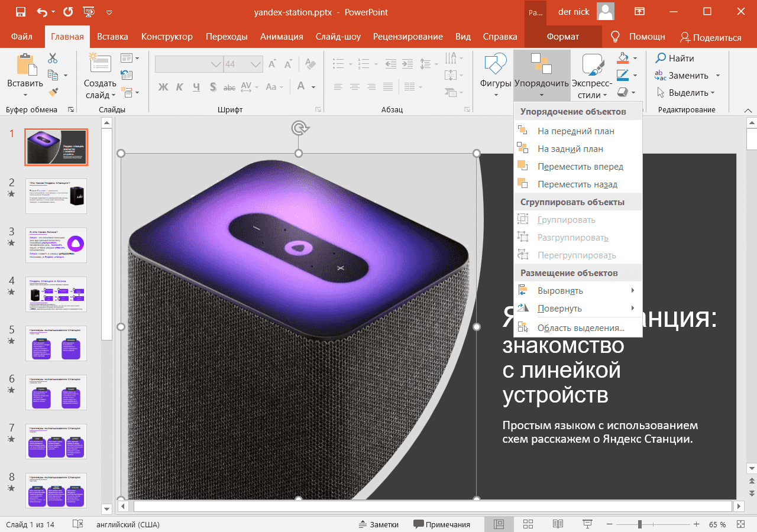Viewport: 757px width, 532px height.
Task: Click the Поделиться button
Action: coord(710,37)
